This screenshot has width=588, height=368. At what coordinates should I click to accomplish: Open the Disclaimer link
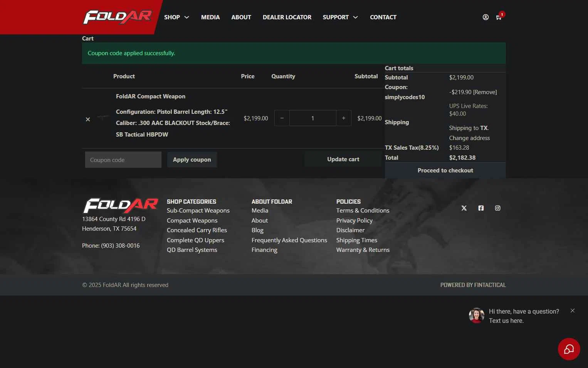pyautogui.click(x=350, y=230)
